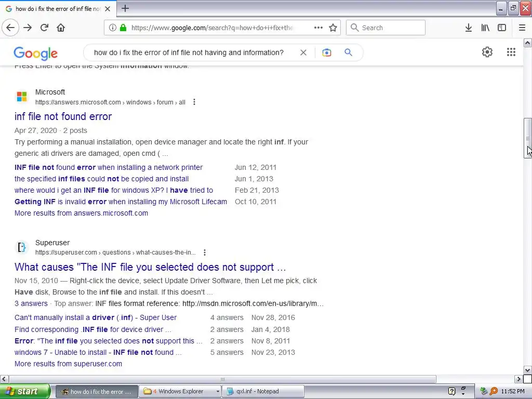
Task: Open the browser home page
Action: [61, 28]
